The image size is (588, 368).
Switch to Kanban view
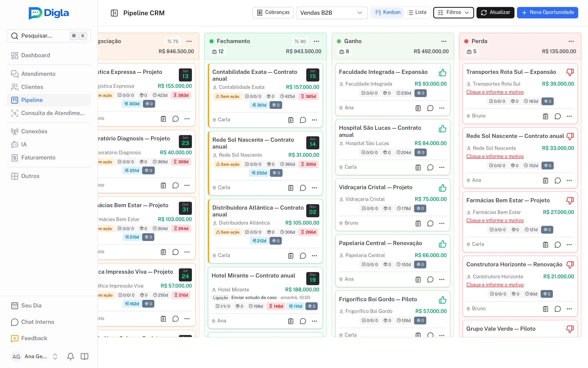[388, 12]
